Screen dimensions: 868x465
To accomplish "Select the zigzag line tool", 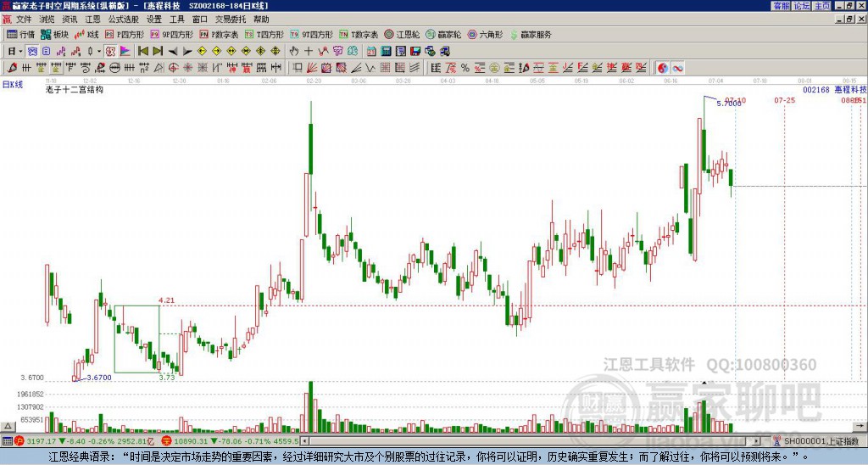I will [370, 68].
